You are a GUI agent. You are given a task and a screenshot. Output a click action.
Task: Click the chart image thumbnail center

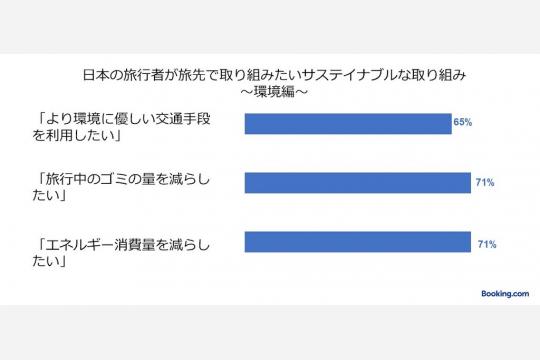pos(270,179)
